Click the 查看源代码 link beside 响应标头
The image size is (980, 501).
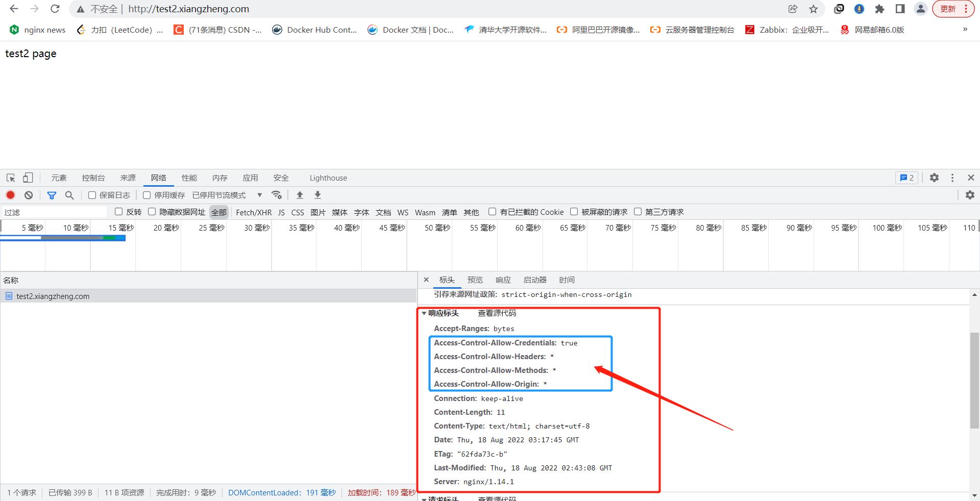tap(496, 313)
